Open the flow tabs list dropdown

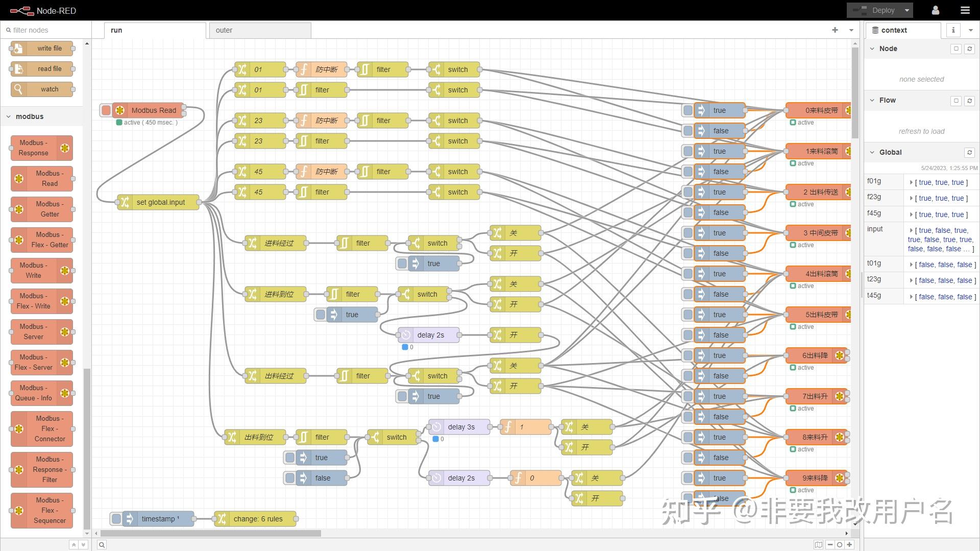pos(850,30)
